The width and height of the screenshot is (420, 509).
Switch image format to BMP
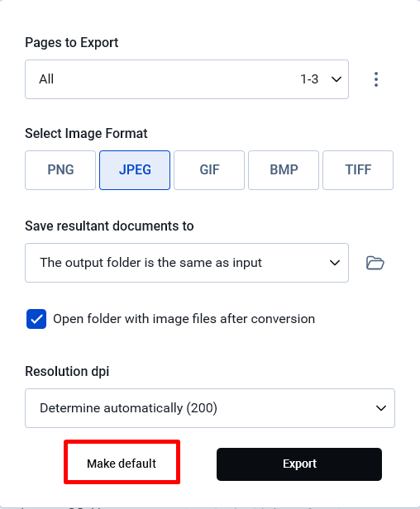point(284,170)
